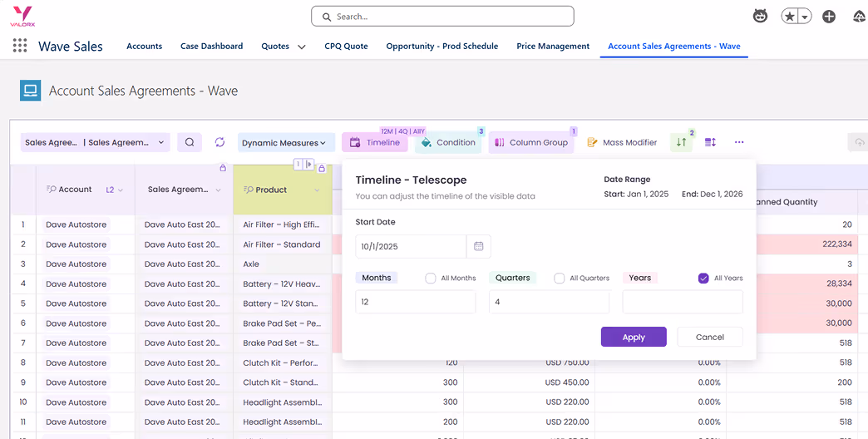
Task: Open the Trailhead cloud icon
Action: click(859, 17)
